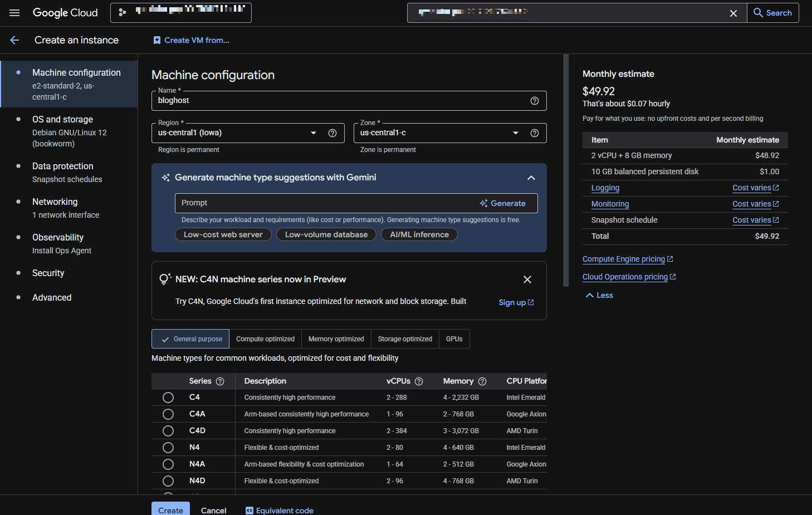The width and height of the screenshot is (812, 515).
Task: Open help for the Region field
Action: coord(332,133)
